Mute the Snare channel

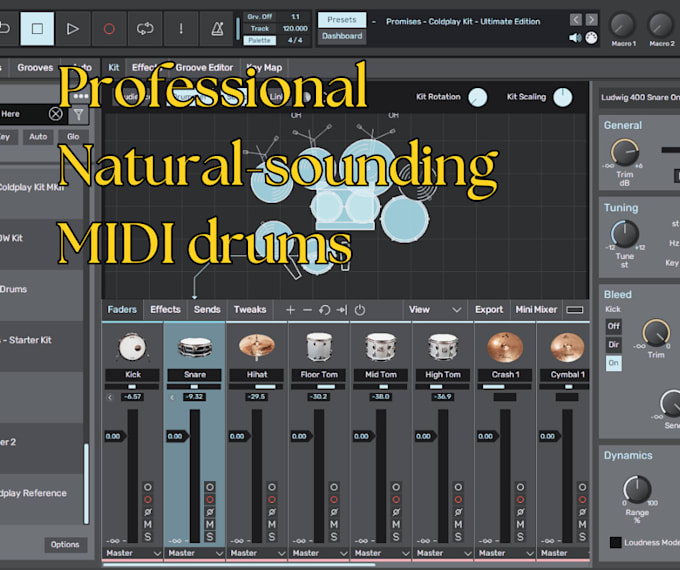210,524
